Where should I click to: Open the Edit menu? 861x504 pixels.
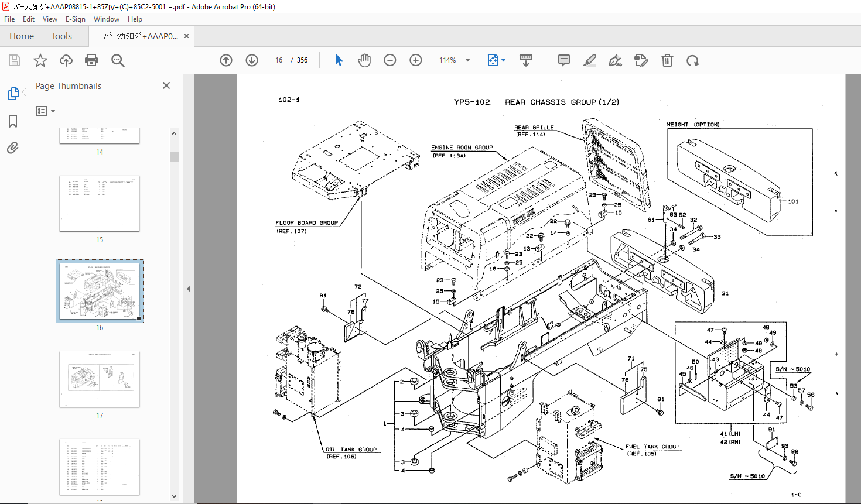pos(29,19)
